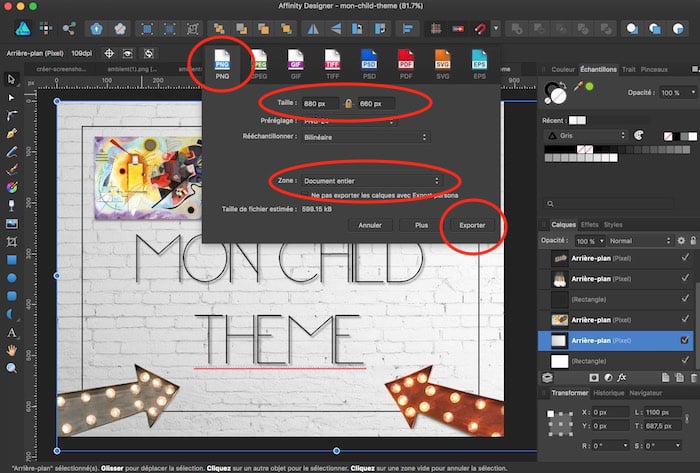700x473 pixels.
Task: Toggle visibility of white-thumbnail Rectangle layer
Action: (x=685, y=359)
